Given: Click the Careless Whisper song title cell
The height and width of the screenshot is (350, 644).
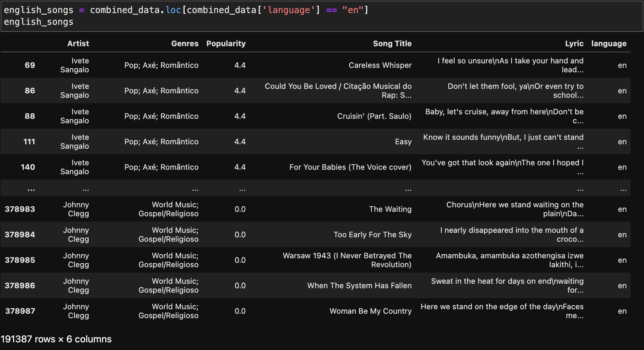Looking at the screenshot, I should 380,65.
